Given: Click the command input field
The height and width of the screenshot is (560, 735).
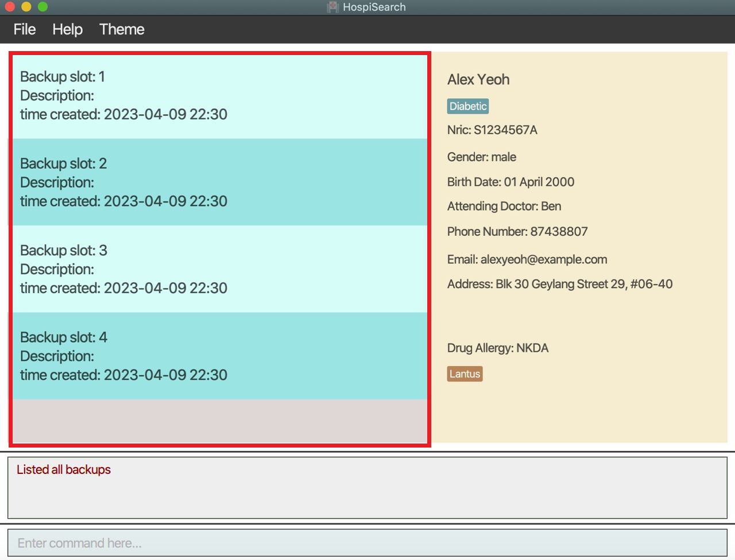Looking at the screenshot, I should [367, 543].
